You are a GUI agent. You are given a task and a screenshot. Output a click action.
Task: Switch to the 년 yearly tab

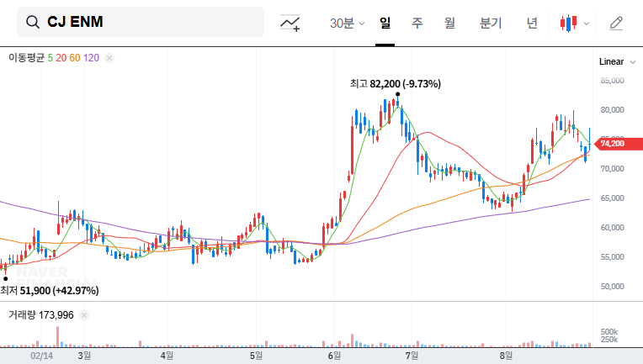pyautogui.click(x=532, y=23)
